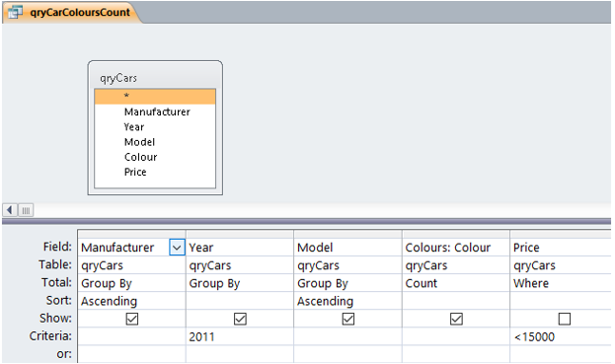
Task: Click the Price Field cell
Action: coord(561,248)
